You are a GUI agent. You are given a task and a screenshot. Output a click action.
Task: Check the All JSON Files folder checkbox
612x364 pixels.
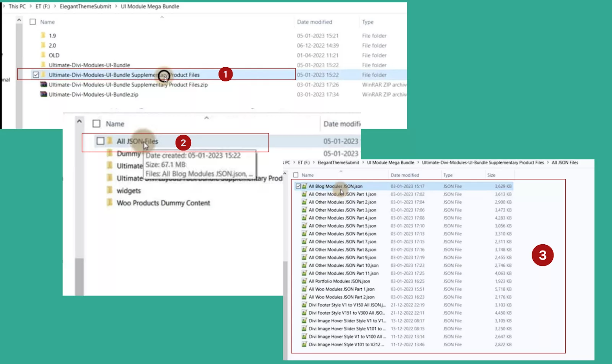tap(100, 141)
